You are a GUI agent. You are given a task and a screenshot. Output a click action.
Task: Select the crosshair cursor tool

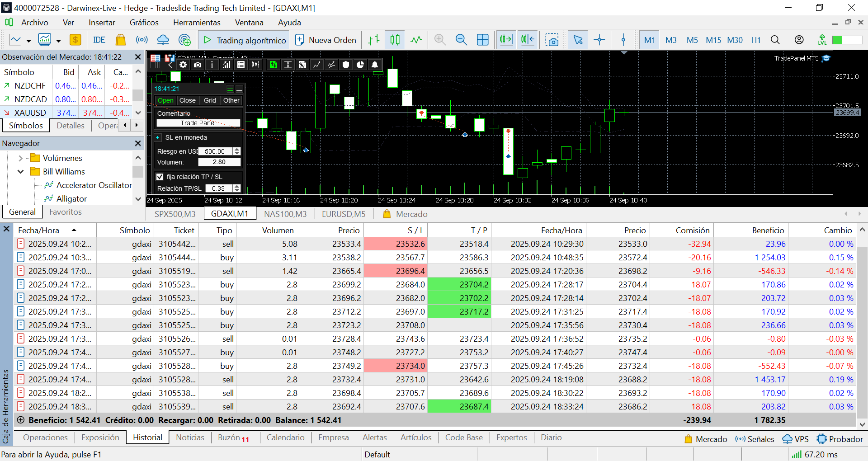point(599,40)
